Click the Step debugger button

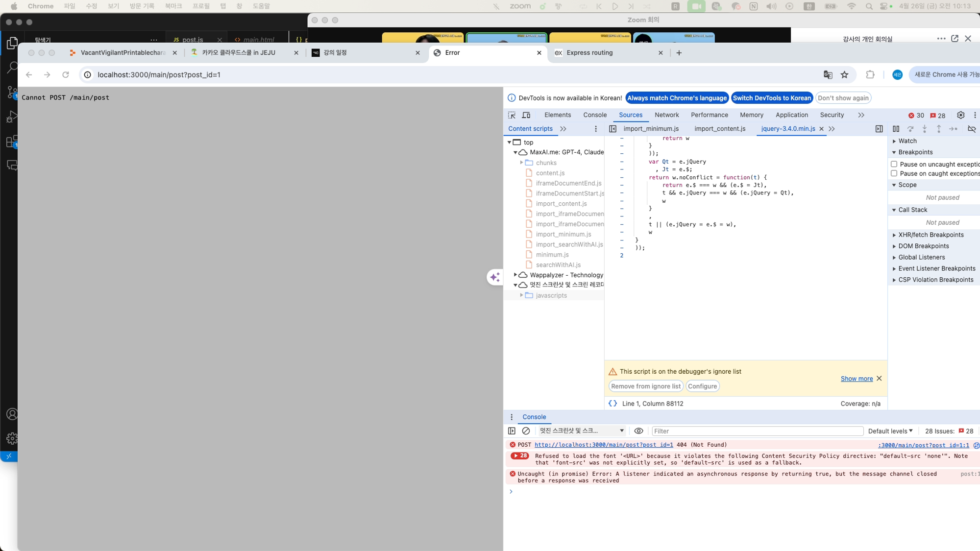point(953,129)
